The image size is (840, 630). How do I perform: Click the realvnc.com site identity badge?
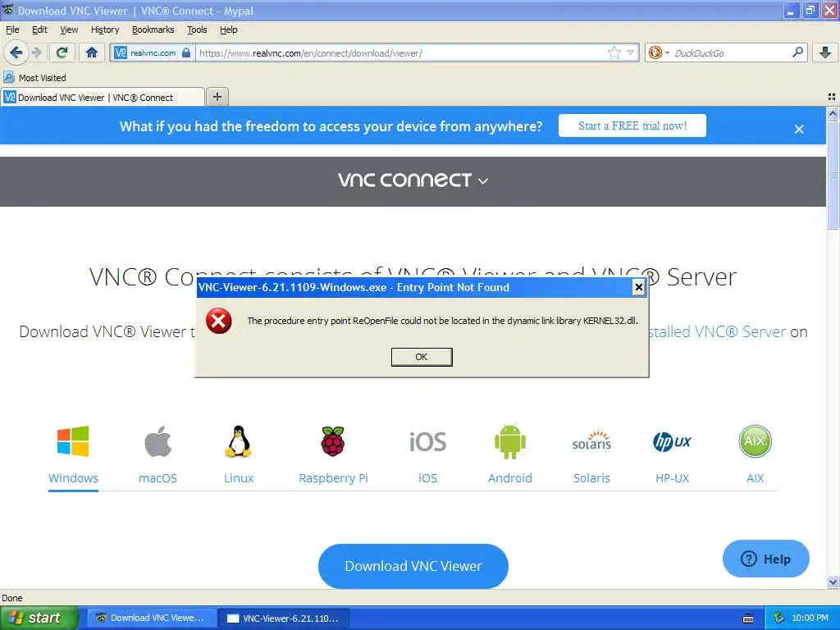click(153, 53)
